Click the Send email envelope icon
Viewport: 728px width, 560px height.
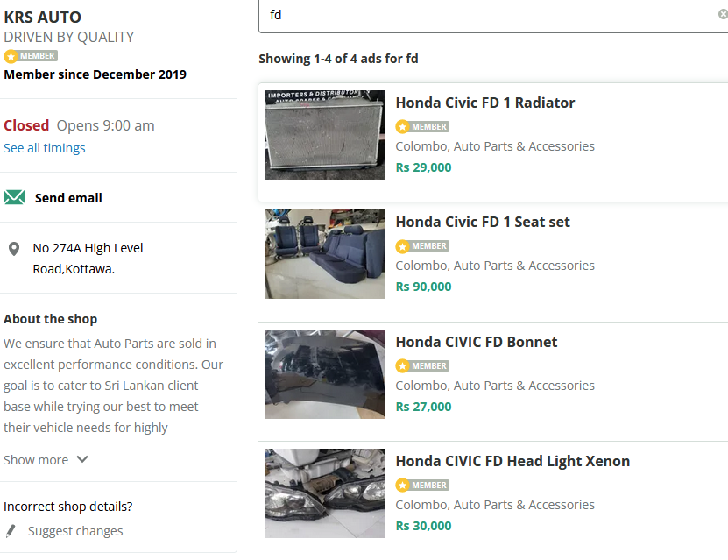[14, 197]
